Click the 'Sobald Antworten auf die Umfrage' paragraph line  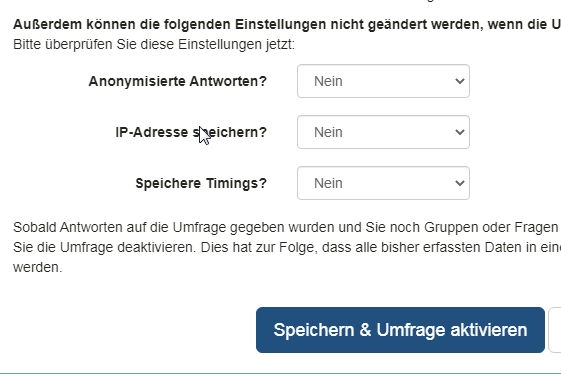click(287, 227)
